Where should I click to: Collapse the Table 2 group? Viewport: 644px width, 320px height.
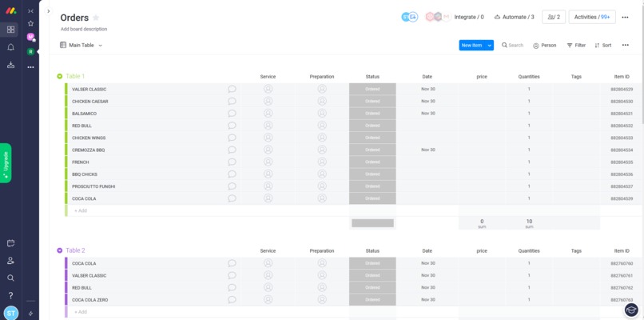click(60, 250)
